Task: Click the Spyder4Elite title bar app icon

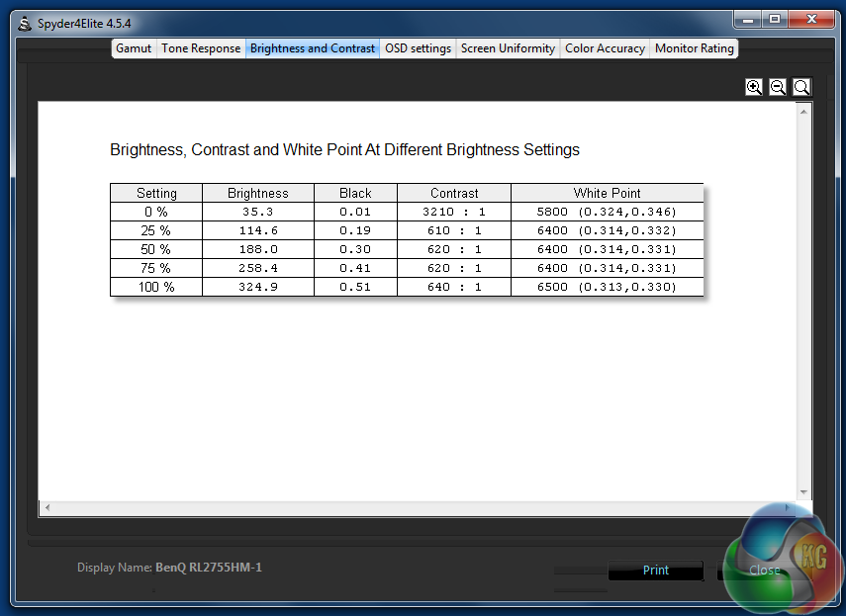Action: [x=25, y=24]
